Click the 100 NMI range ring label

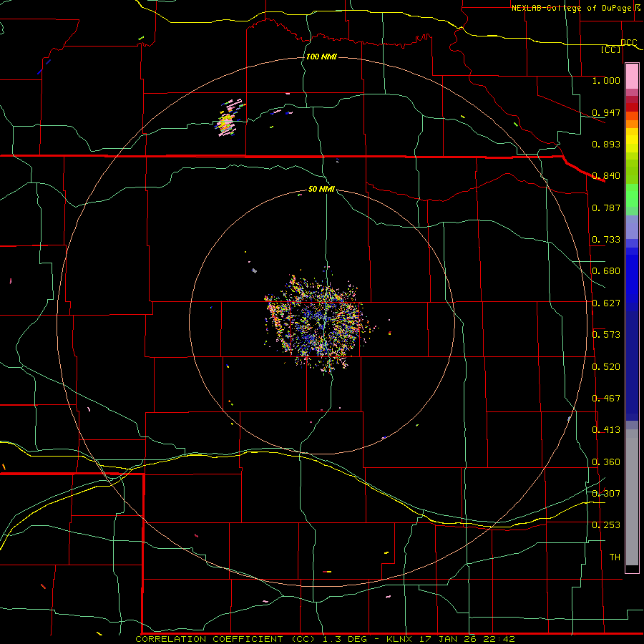pos(321,57)
